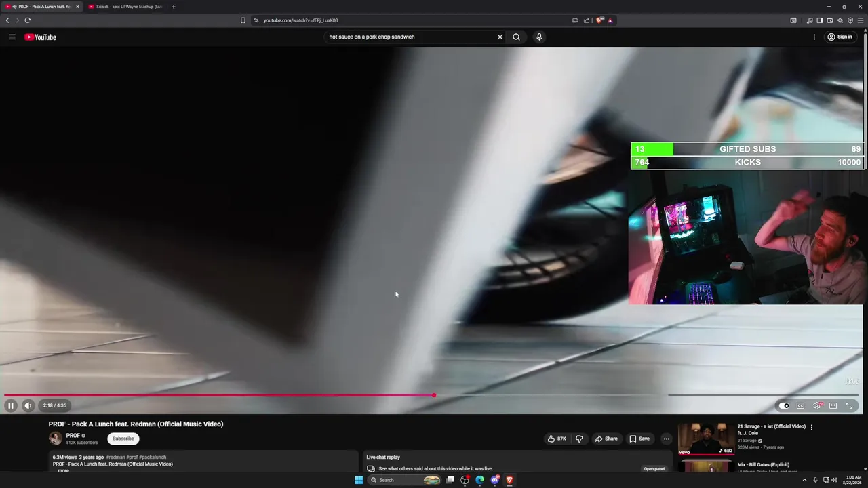This screenshot has height=488, width=868.
Task: Open a new browser tab
Action: [173, 7]
